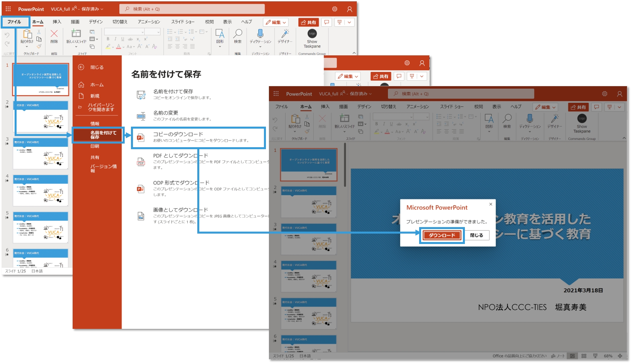The height and width of the screenshot is (364, 632).
Task: Click fit slide to window icon
Action: point(620,356)
